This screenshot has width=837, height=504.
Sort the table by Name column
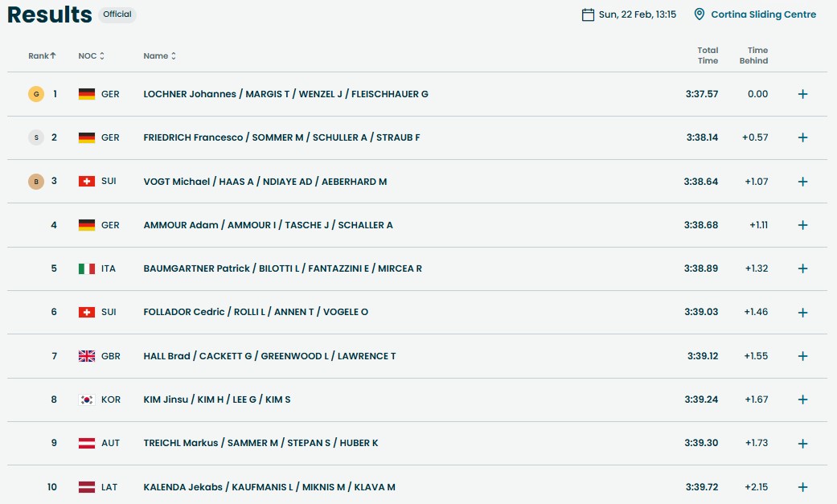coord(159,56)
